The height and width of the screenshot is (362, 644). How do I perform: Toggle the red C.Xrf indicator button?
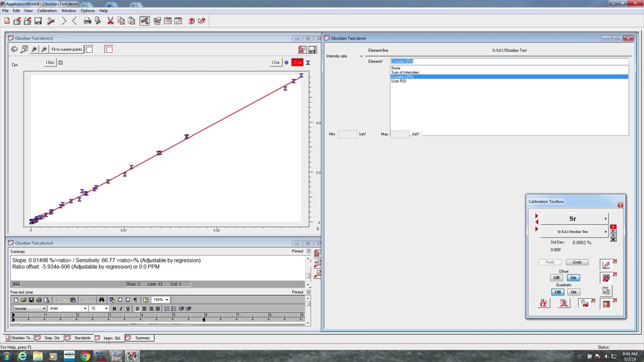[x=297, y=62]
